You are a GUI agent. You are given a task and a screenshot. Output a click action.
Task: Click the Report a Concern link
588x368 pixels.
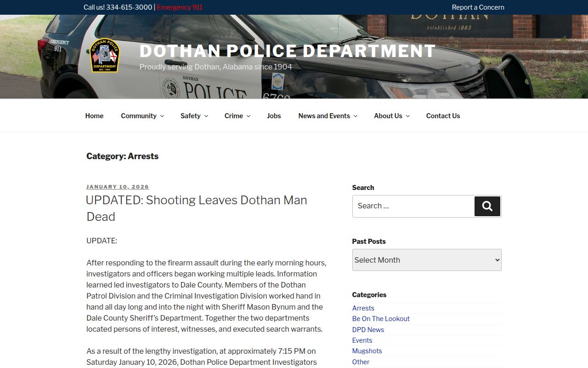tap(478, 7)
